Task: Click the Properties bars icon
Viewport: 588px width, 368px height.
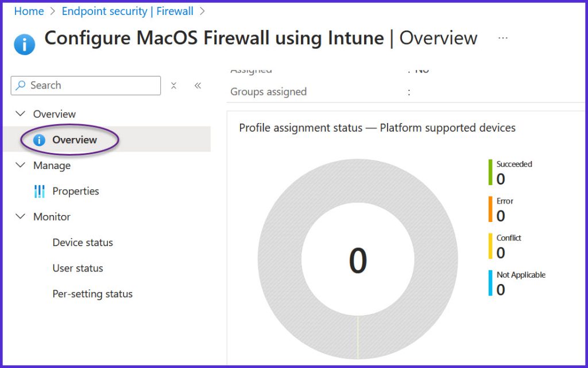Action: (40, 191)
